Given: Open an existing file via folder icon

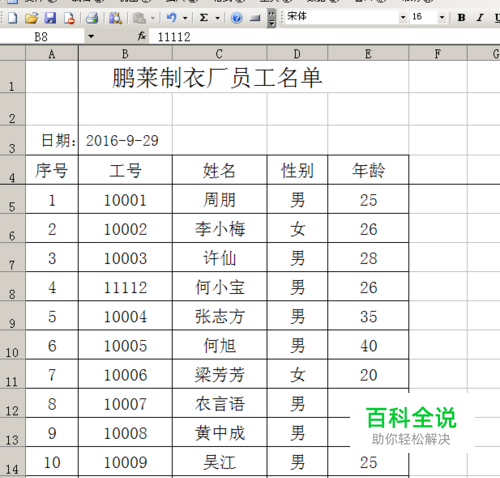Looking at the screenshot, I should [31, 18].
